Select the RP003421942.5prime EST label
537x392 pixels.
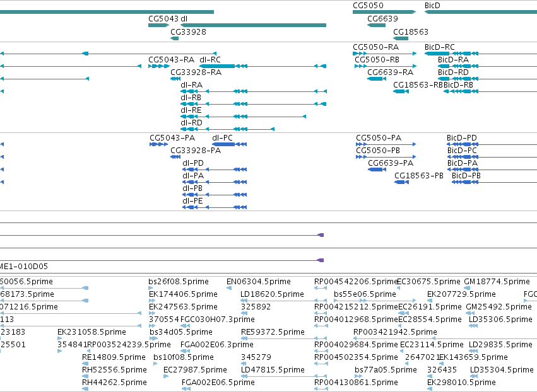395,332
